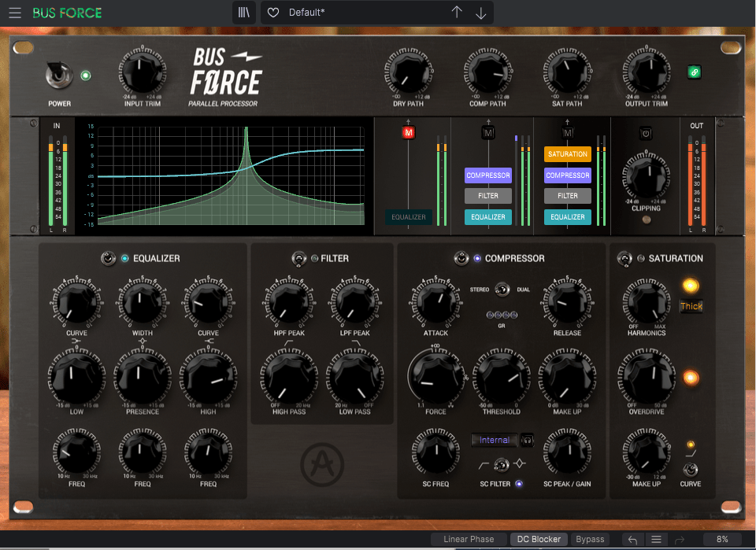Click the Threshold knob in the compressor
The height and width of the screenshot is (550, 756).
coord(501,378)
